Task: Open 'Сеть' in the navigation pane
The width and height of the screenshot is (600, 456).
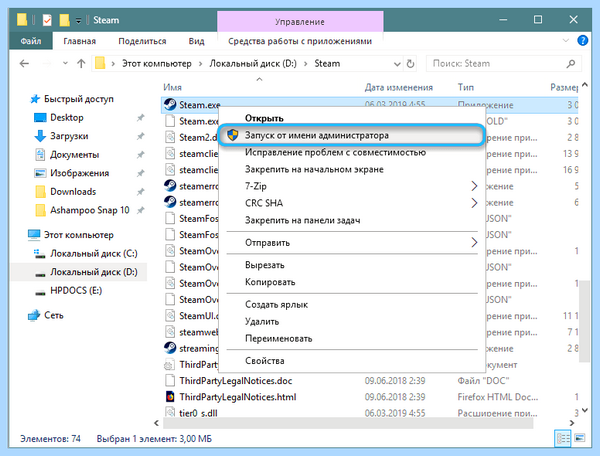Action: 54,315
